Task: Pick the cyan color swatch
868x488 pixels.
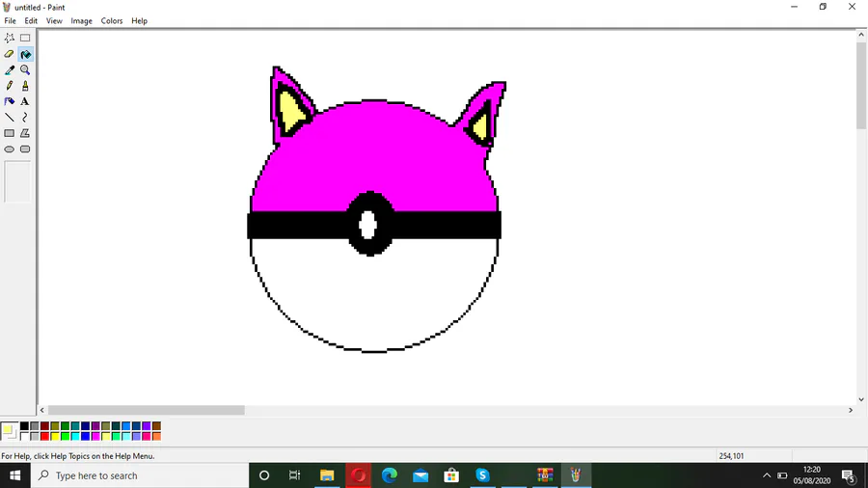Action: tap(75, 436)
